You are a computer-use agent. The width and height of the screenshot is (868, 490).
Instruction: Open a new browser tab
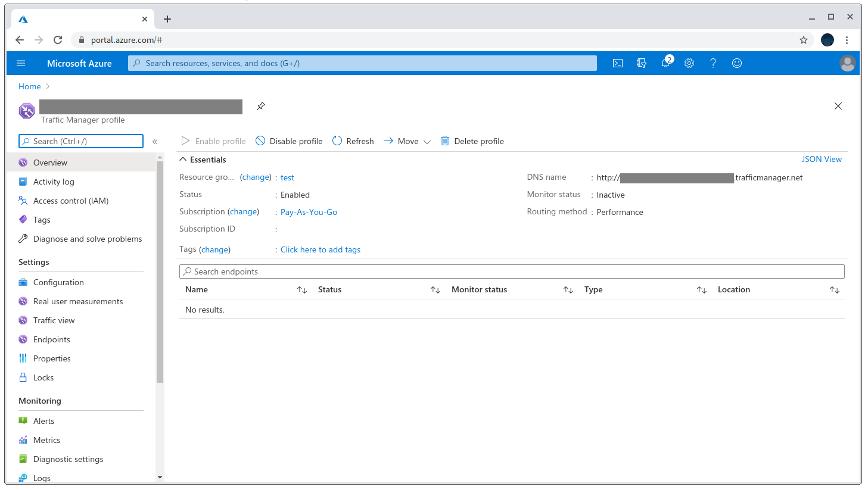tap(167, 19)
